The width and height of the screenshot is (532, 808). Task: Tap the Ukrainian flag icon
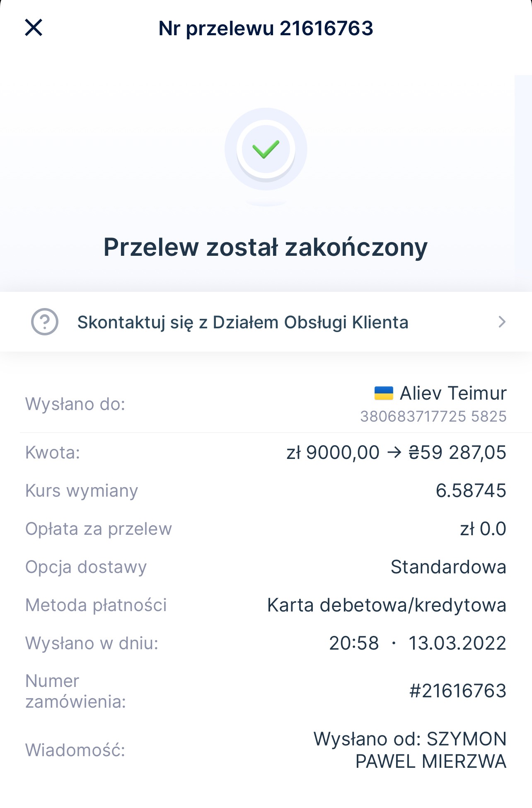[x=384, y=393]
